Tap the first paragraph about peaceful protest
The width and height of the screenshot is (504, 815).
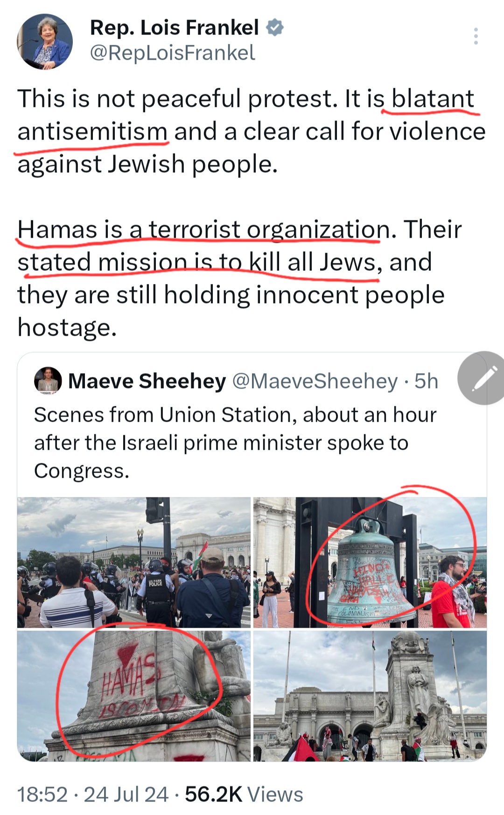(252, 131)
